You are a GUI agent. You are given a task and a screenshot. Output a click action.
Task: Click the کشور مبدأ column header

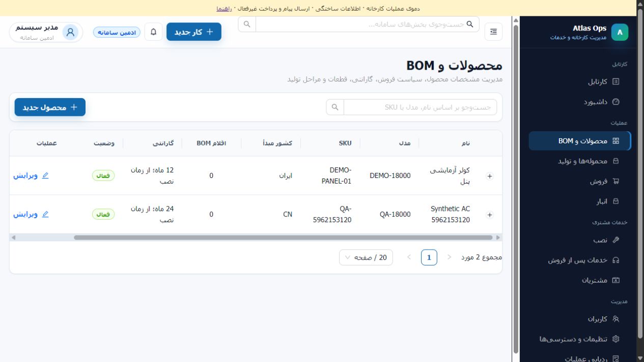271,143
